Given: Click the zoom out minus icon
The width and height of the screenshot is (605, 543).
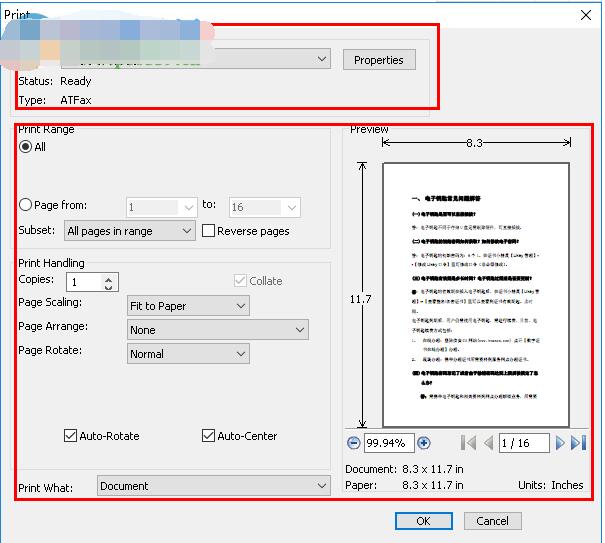Looking at the screenshot, I should [354, 443].
